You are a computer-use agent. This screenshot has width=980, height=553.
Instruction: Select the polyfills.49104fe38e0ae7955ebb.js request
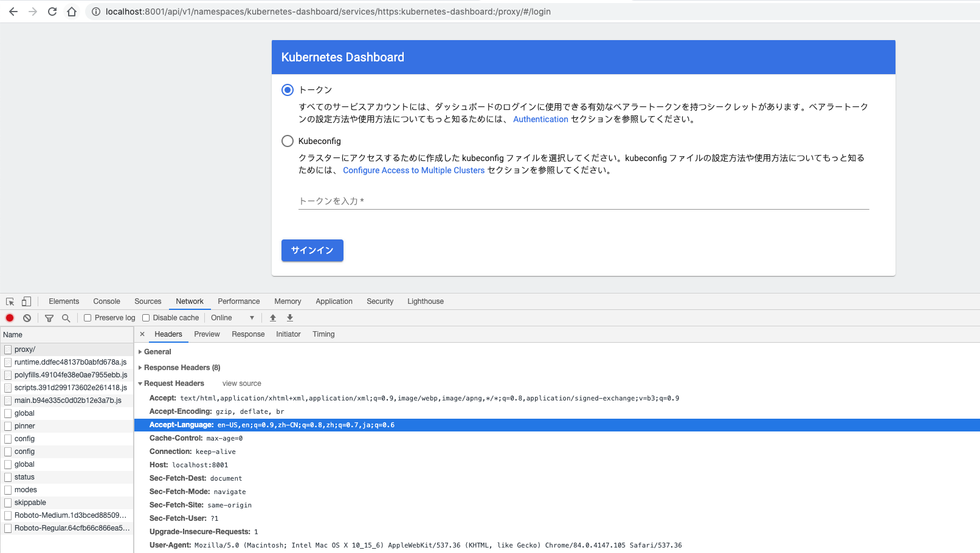pos(67,375)
